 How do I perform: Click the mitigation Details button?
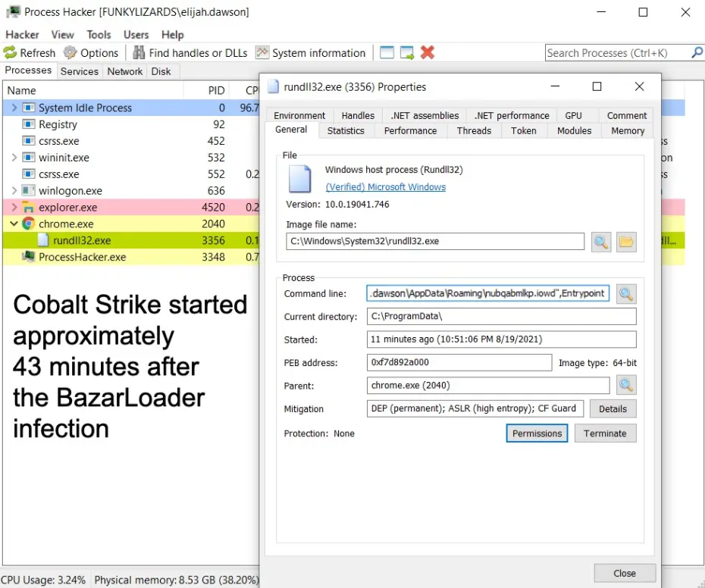(x=613, y=408)
